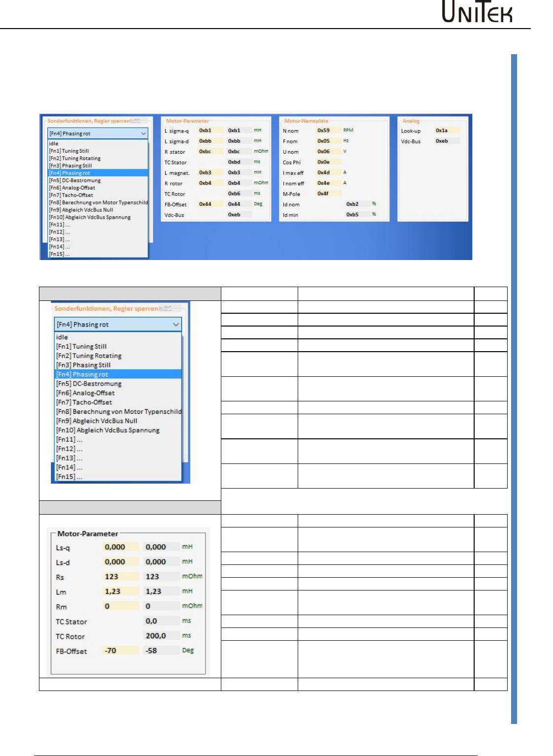Click the Cos Phi field 0x0e
The height and width of the screenshot is (756, 553).
coord(329,162)
